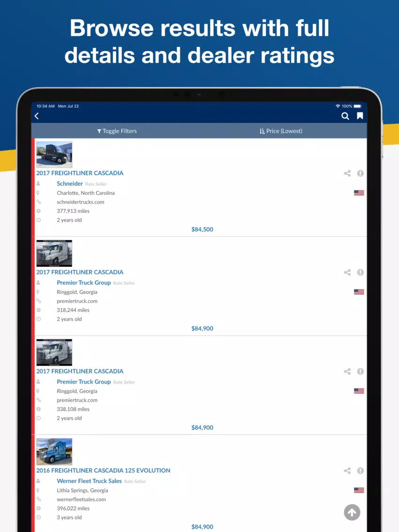Viewport: 399px width, 532px height.
Task: Tap Charlotte, North Carolina location
Action: tap(86, 193)
